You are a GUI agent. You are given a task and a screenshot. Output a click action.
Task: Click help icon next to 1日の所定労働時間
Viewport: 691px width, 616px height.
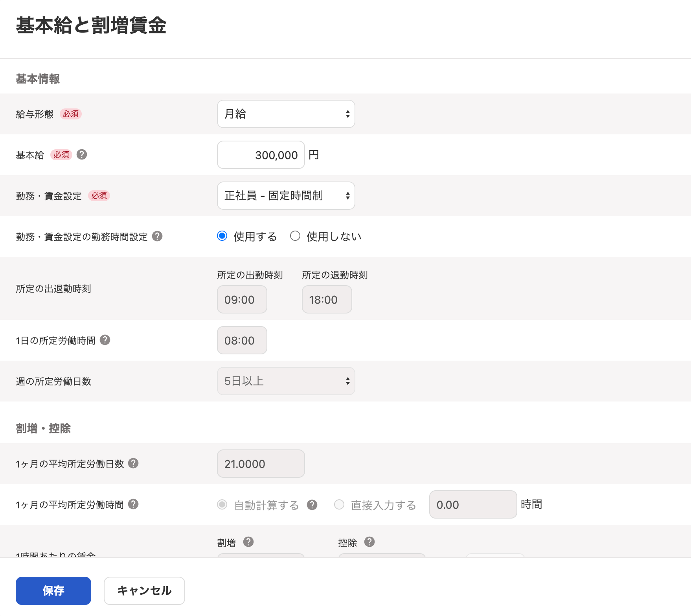tap(105, 340)
